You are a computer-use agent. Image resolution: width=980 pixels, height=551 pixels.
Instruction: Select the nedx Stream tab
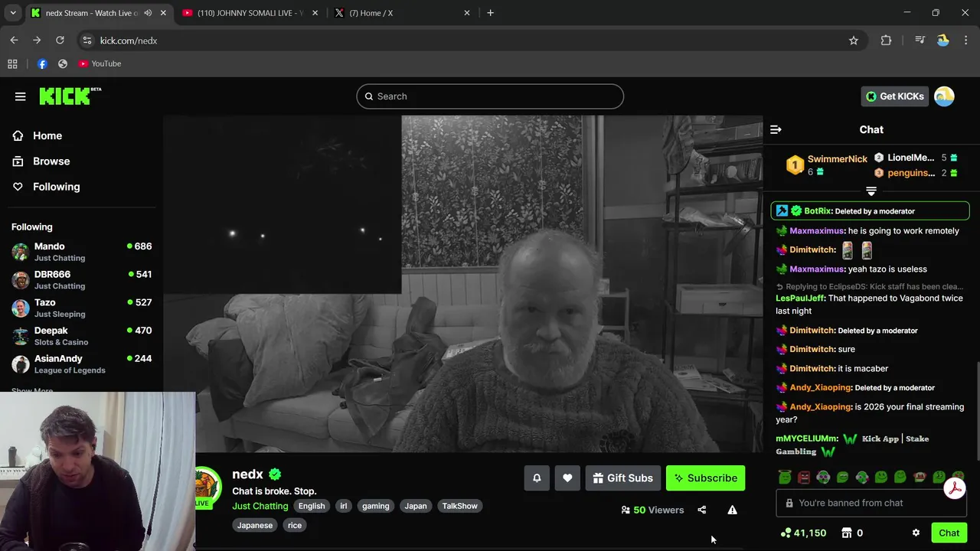pos(99,13)
